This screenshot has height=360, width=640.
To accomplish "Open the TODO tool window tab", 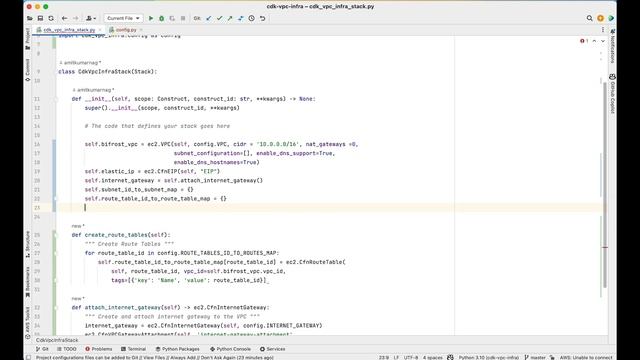I will tap(67, 349).
